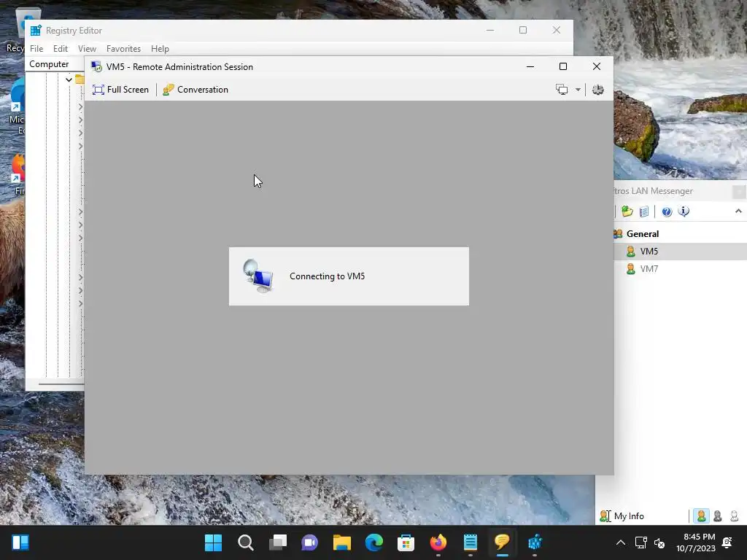Click the monitor display icon in session toolbar
Image resolution: width=747 pixels, height=560 pixels.
562,90
